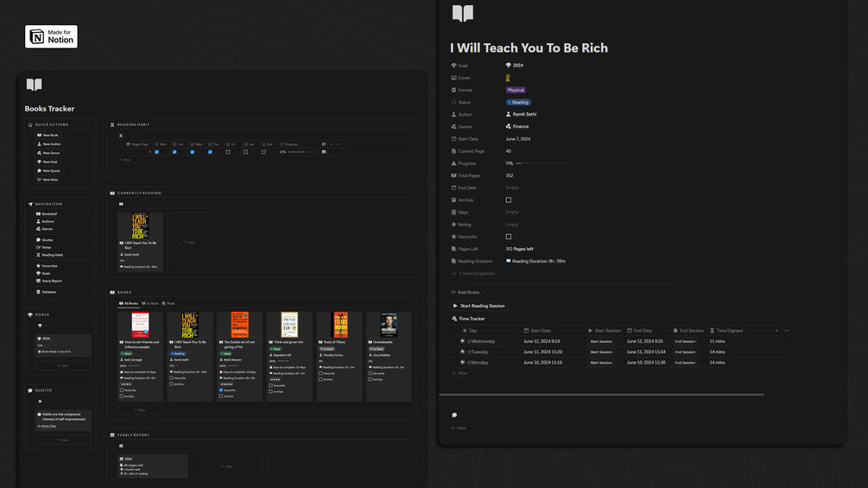Uncheck the Tue checkbox in Reading Habit
The image size is (868, 488).
(175, 152)
